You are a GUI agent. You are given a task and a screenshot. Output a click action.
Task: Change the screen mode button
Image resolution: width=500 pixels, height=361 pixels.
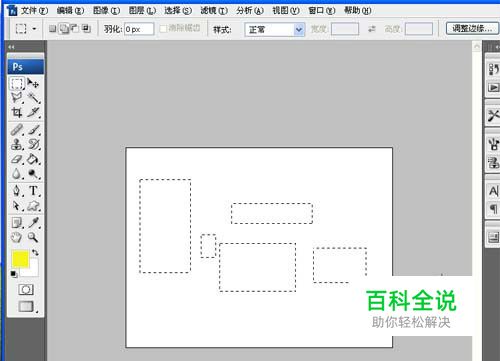tap(26, 306)
